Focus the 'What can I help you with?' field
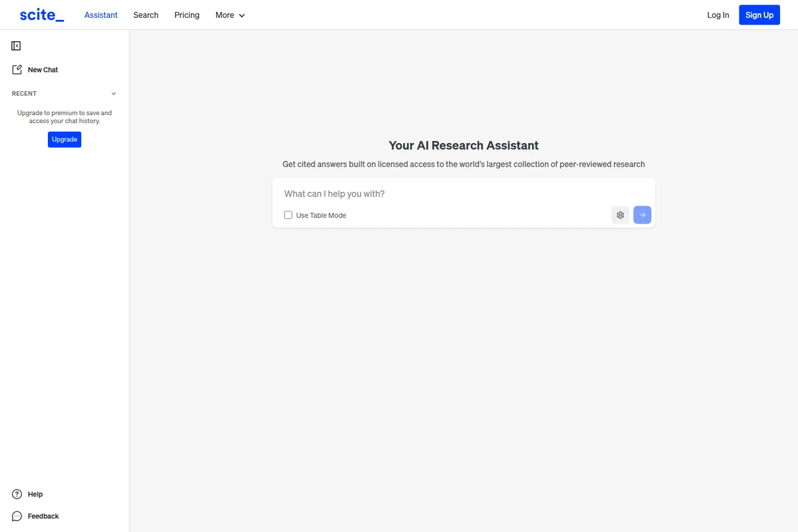Viewport: 798px width, 532px height. point(399,194)
